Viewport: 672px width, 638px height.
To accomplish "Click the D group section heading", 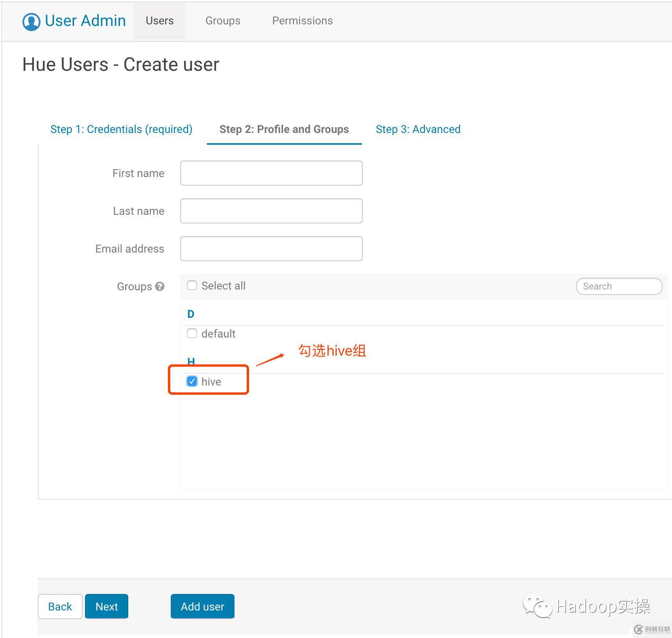I will coord(191,314).
